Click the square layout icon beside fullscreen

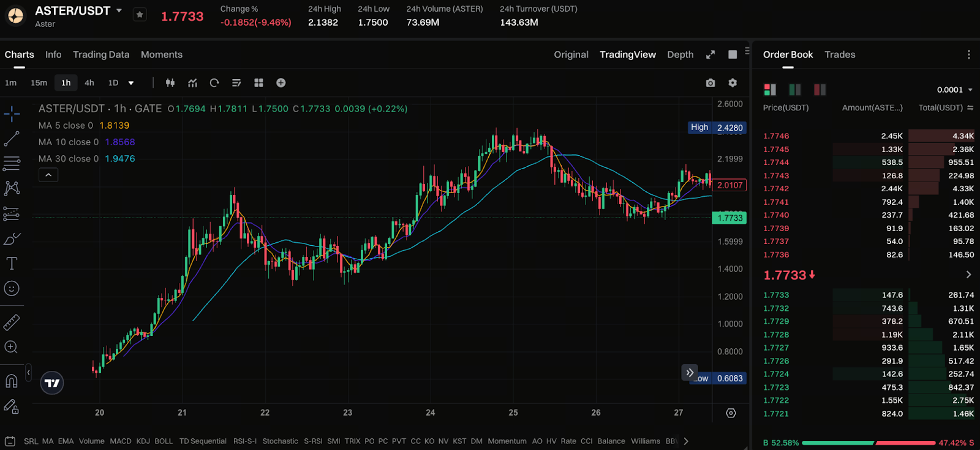click(x=733, y=55)
